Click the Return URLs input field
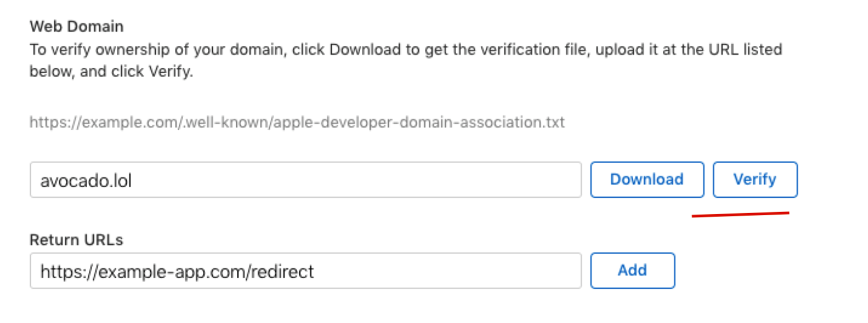Screen dimensions: 868x323 pos(302,271)
